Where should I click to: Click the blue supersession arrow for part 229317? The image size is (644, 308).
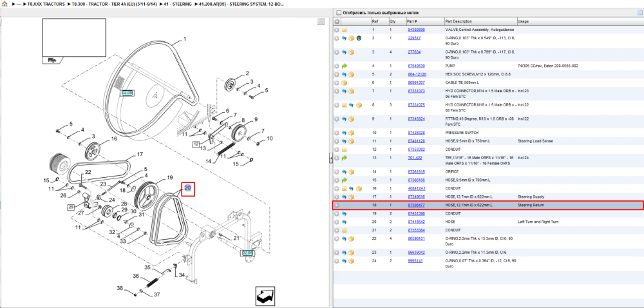(x=344, y=38)
